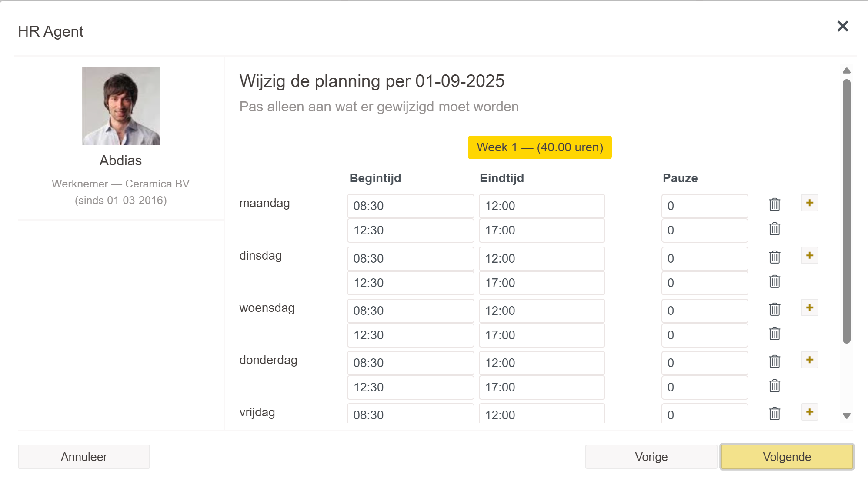Delete maandag's first time slot with trash icon
The image size is (868, 488).
(775, 204)
